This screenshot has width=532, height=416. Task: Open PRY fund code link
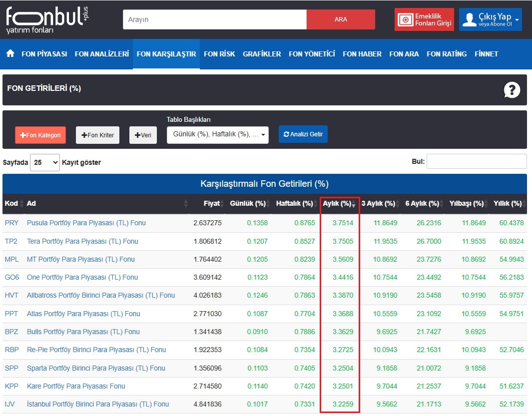11,223
